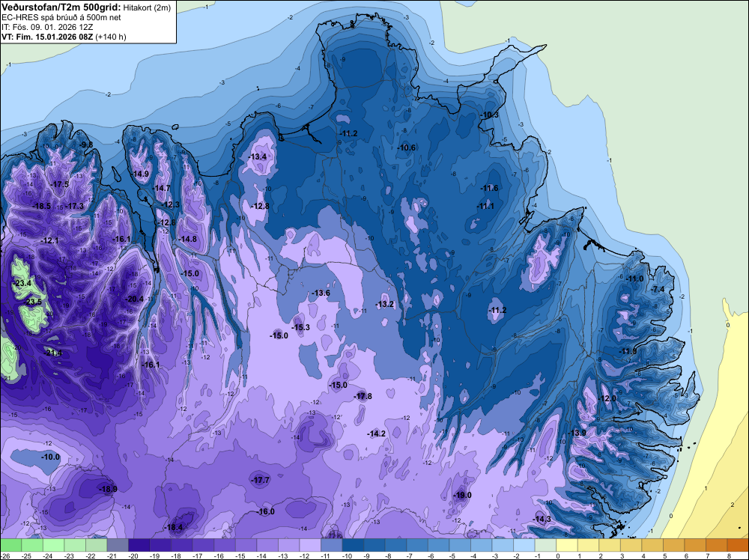Click the -10.0 temperature label

(50, 457)
